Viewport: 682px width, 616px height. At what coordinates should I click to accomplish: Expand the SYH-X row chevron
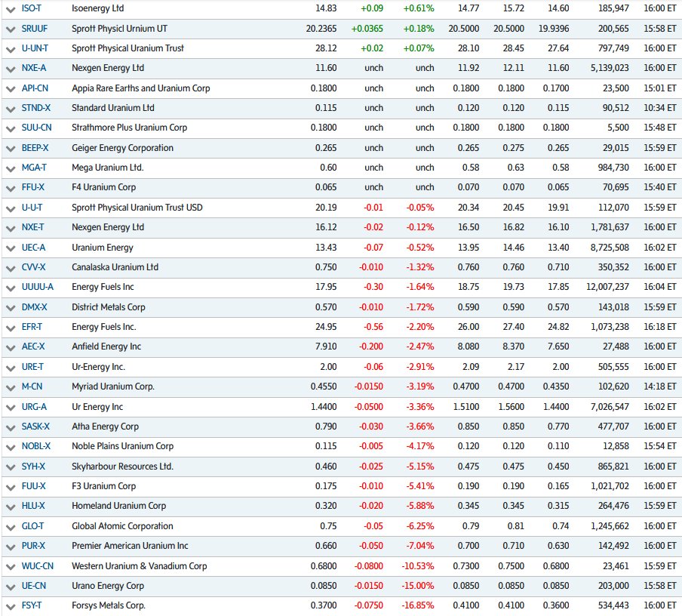(11, 467)
